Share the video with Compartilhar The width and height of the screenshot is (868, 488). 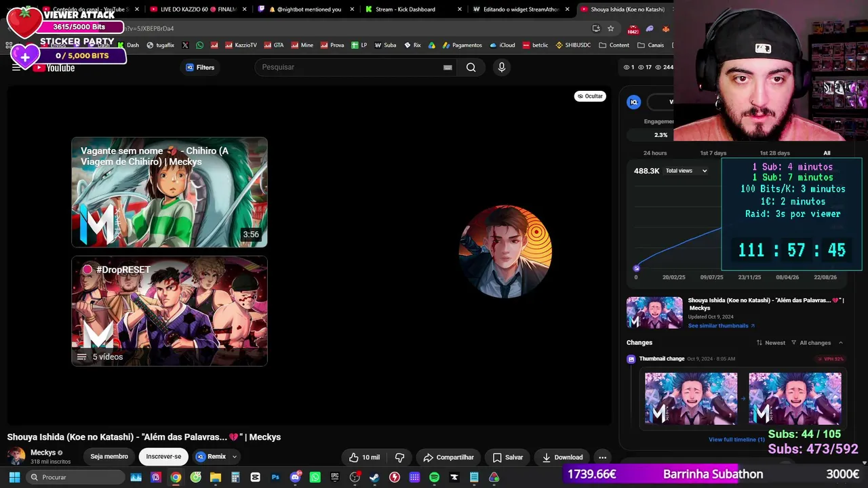[448, 457]
